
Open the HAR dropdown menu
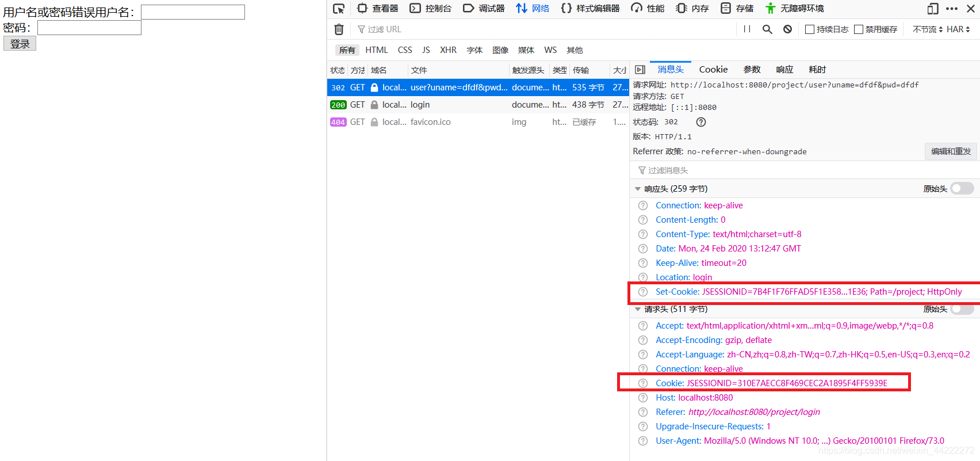958,29
